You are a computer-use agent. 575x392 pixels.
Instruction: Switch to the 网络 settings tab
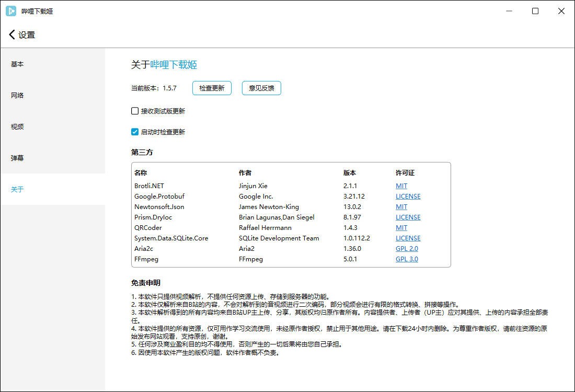point(52,95)
